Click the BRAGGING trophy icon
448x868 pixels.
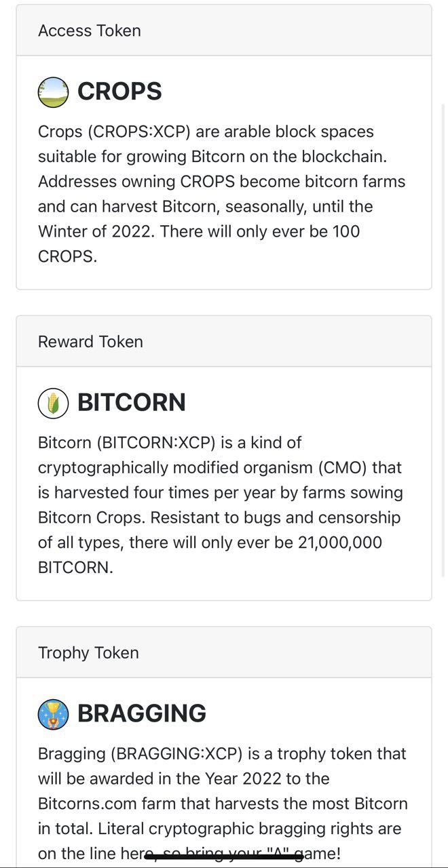point(53,714)
